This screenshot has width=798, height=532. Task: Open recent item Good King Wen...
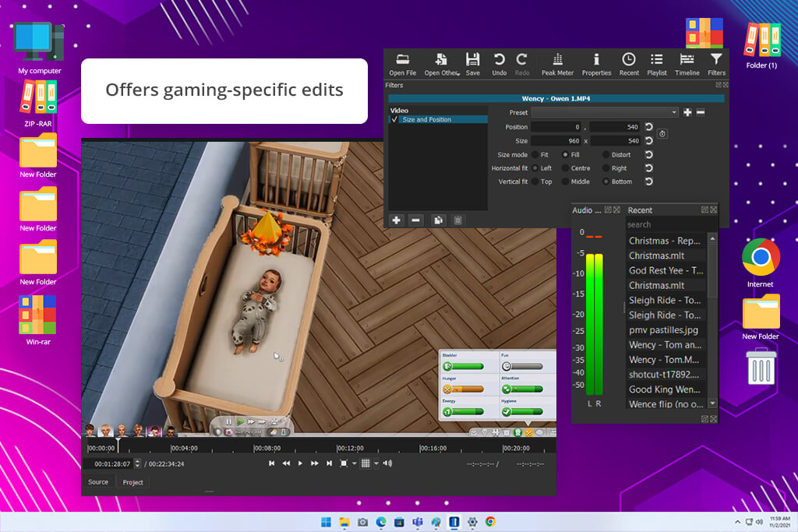pyautogui.click(x=665, y=389)
